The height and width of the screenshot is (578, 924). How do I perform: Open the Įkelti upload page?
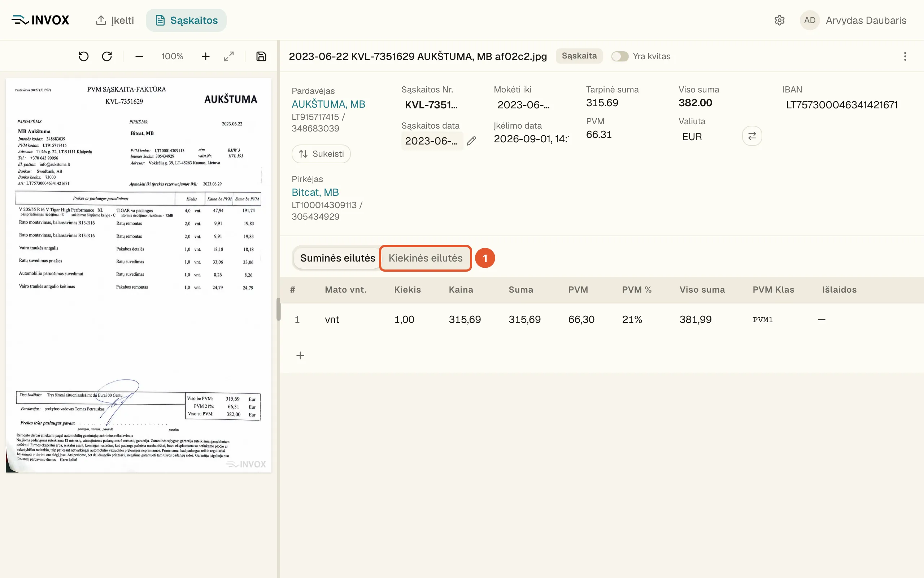pyautogui.click(x=114, y=20)
